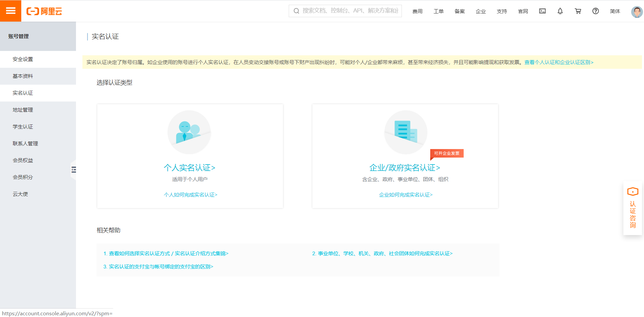Viewport: 644px width, 317px height.
Task: Open the 官网 top link
Action: tap(523, 11)
